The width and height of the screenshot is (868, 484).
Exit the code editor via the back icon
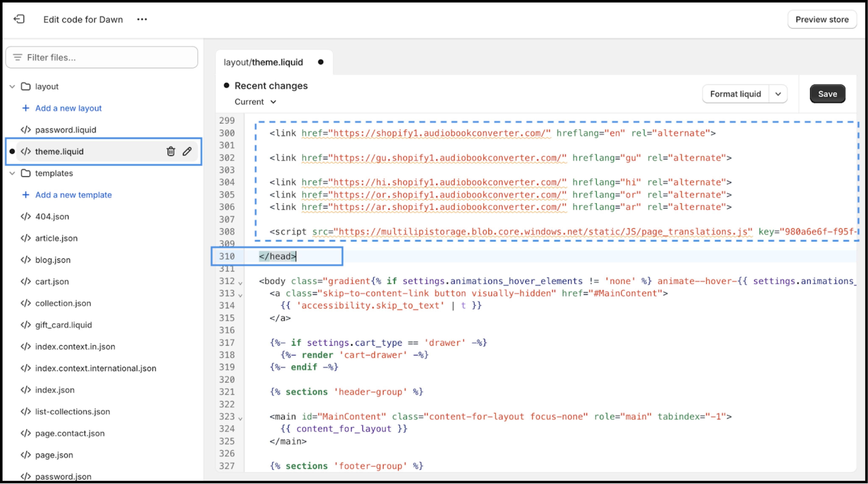19,19
